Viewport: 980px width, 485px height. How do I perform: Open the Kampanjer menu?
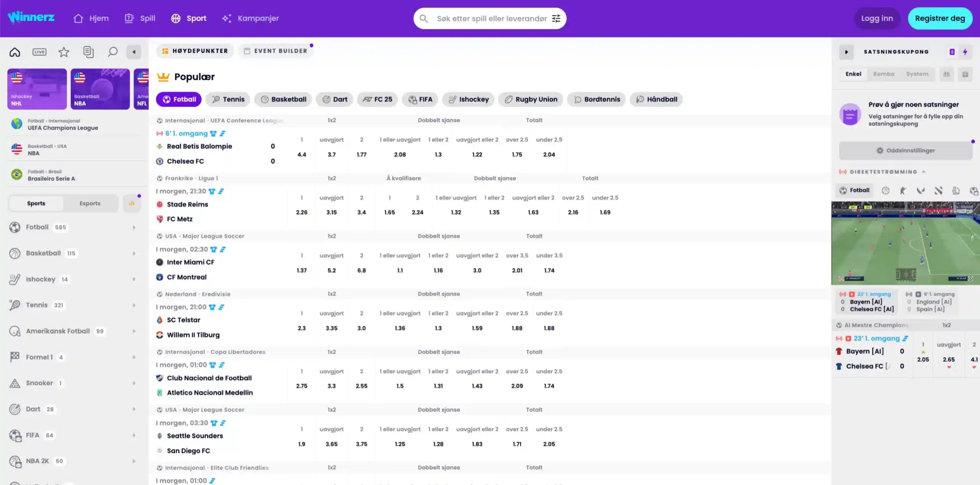point(250,18)
